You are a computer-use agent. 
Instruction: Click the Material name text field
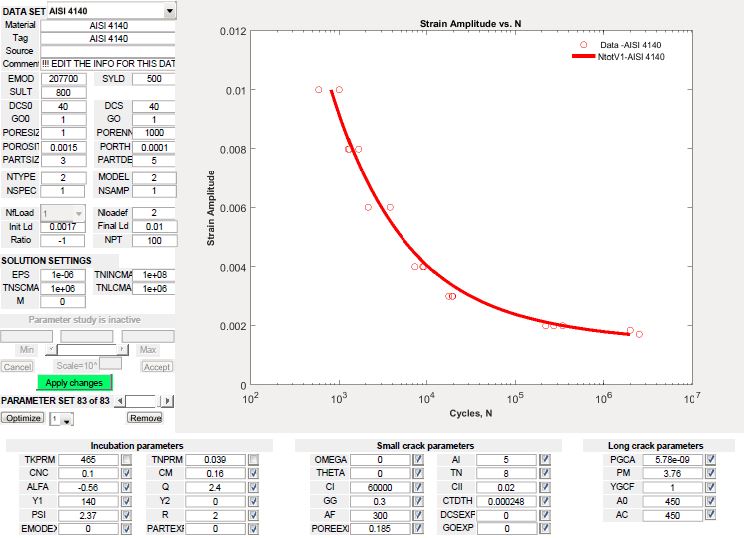click(108, 25)
